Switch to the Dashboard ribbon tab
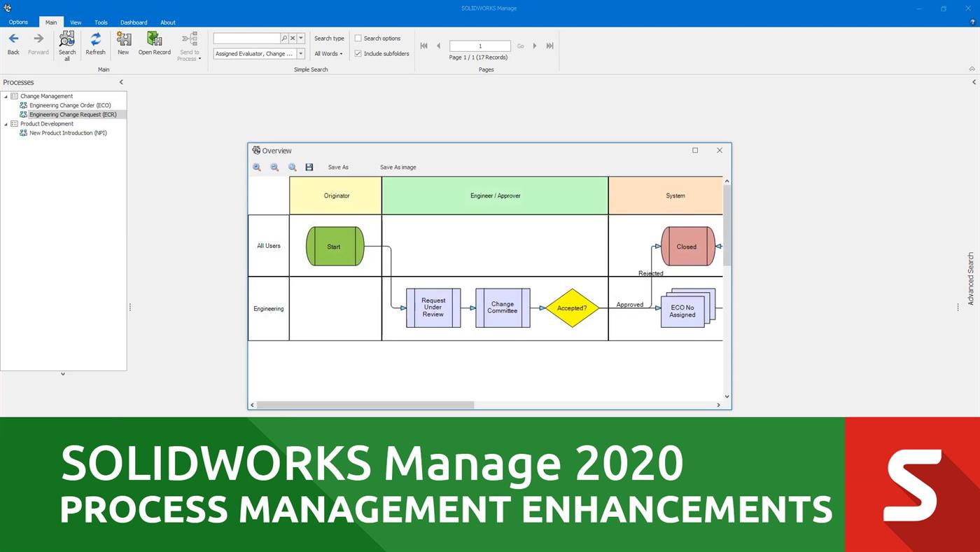 click(x=134, y=22)
